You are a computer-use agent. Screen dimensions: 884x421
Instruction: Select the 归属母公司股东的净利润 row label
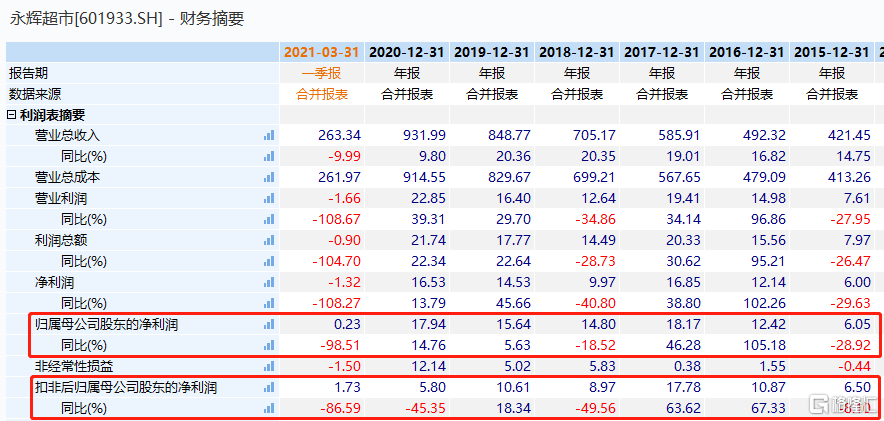point(106,325)
